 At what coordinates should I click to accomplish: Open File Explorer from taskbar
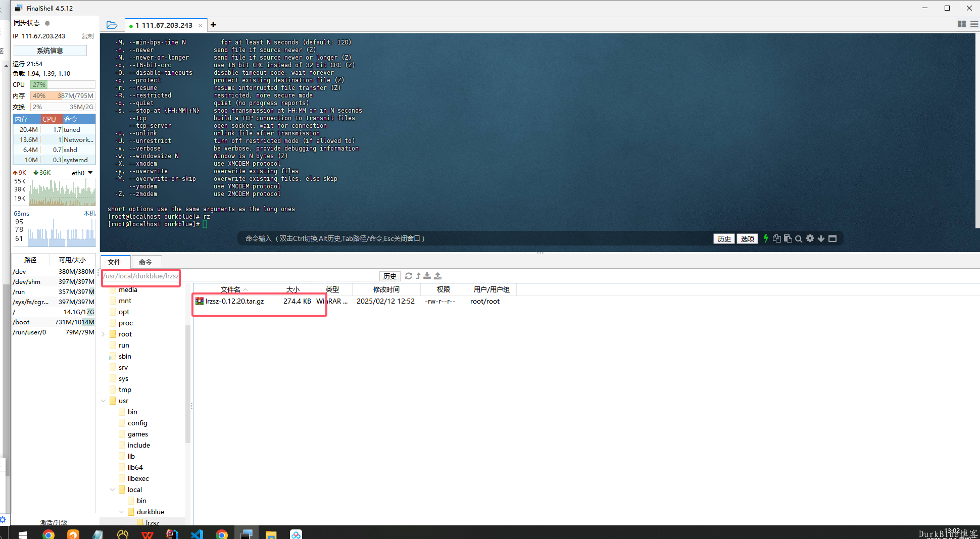pyautogui.click(x=271, y=534)
